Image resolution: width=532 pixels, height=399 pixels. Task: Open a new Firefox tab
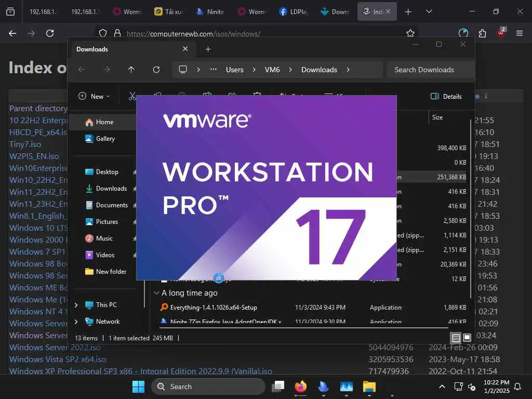(408, 12)
